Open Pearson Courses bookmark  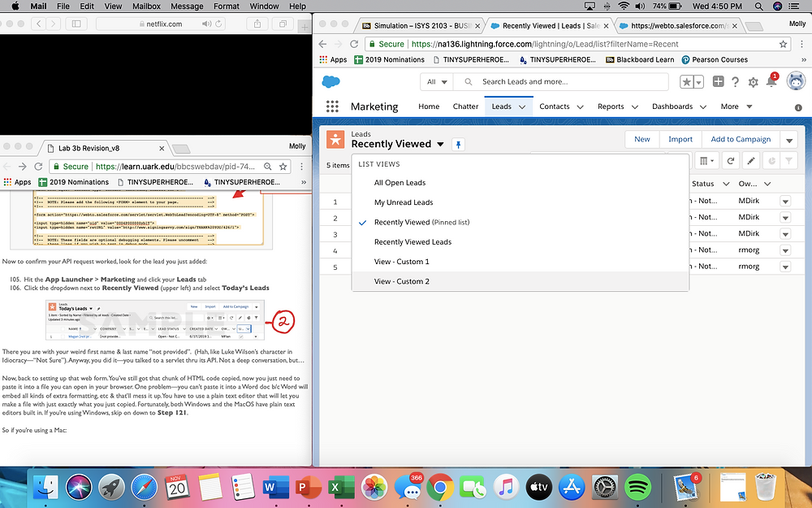(714, 59)
